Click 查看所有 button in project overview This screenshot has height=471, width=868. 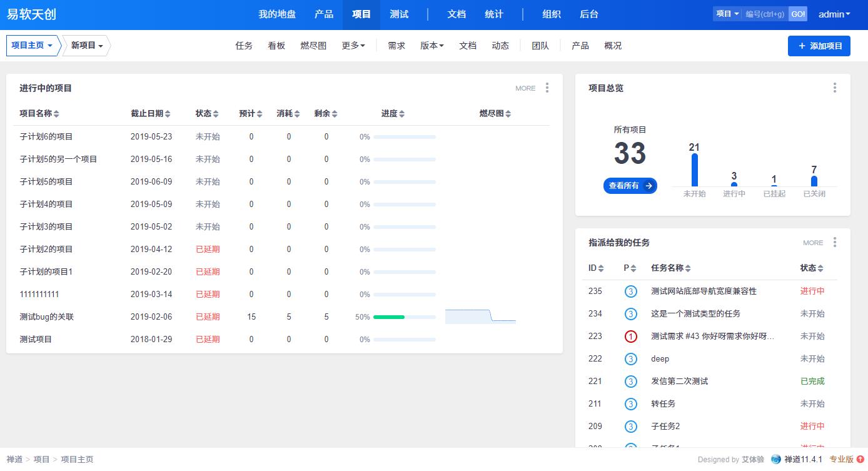coord(630,186)
